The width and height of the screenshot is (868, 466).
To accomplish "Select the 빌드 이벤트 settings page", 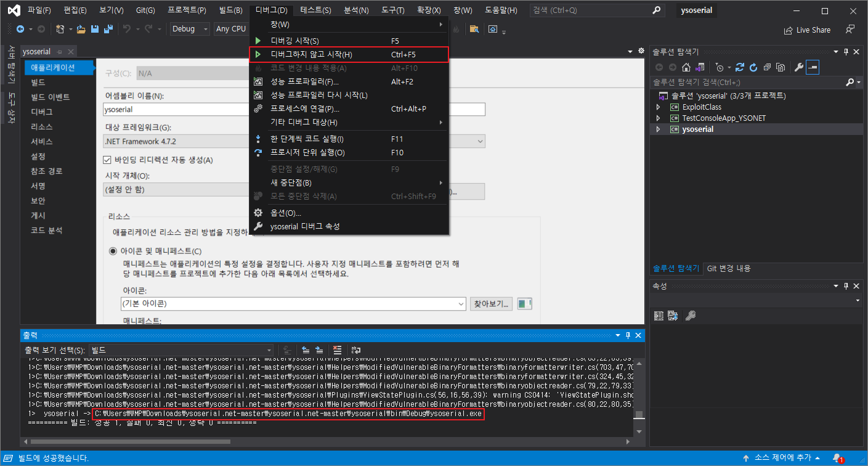I will point(51,97).
